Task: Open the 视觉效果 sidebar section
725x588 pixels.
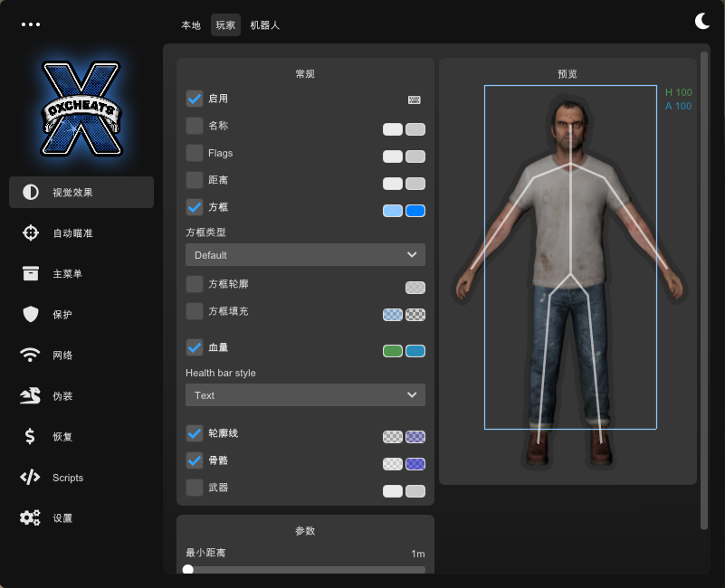Action: pyautogui.click(x=81, y=193)
